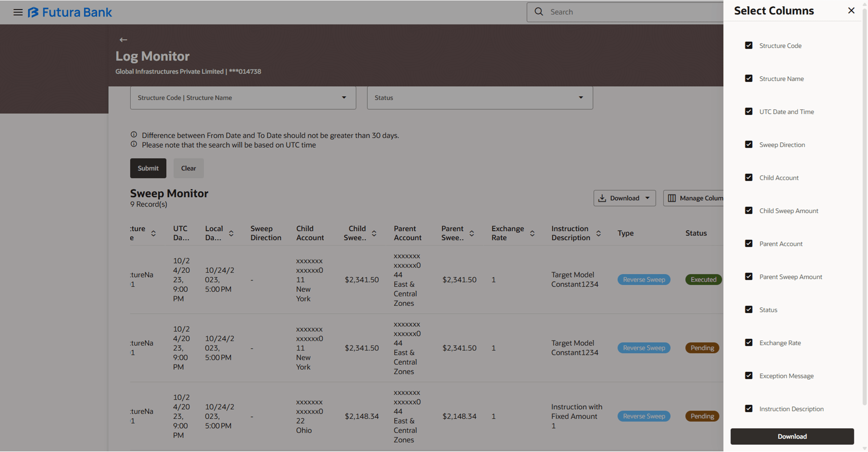Image resolution: width=868 pixels, height=452 pixels.
Task: Click the back arrow above Log Monitor
Action: point(123,40)
